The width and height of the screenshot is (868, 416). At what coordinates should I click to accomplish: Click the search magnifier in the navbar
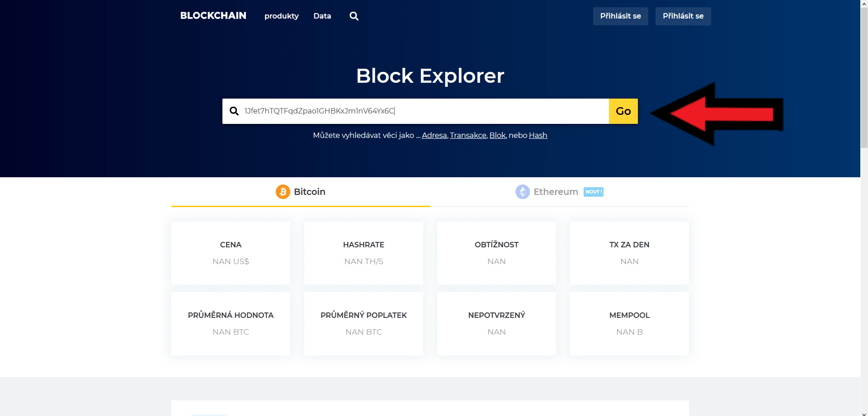pos(354,16)
